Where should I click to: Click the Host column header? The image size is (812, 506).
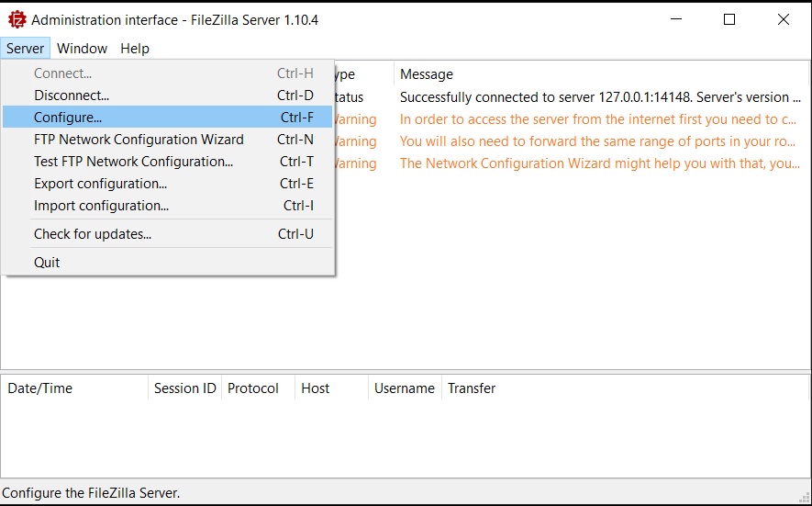coord(315,388)
